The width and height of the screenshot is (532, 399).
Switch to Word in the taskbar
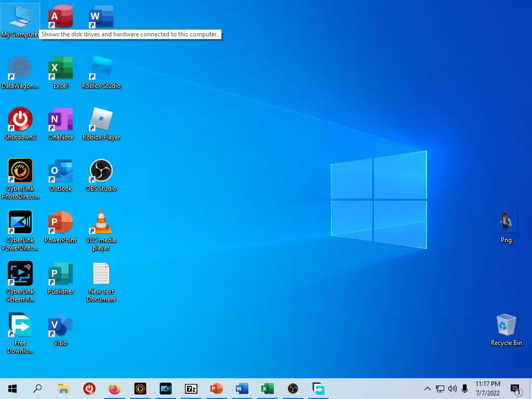242,389
